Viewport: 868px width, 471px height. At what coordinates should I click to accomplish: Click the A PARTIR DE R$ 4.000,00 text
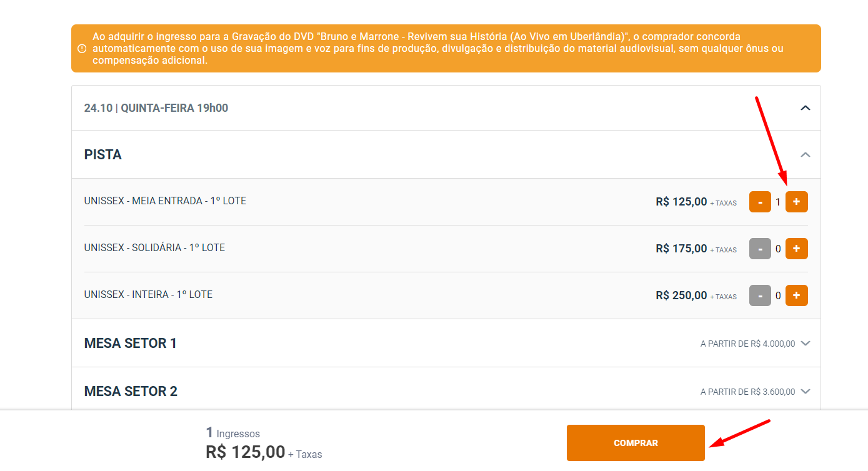click(x=747, y=344)
